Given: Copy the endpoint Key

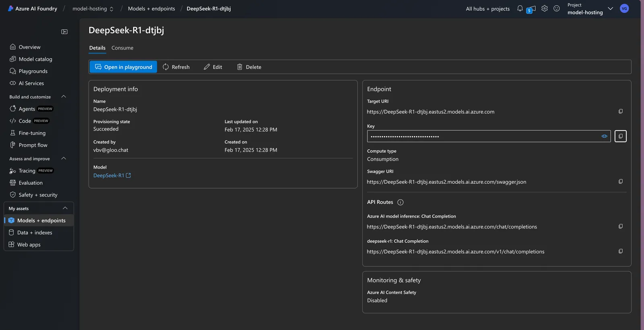Looking at the screenshot, I should click(x=621, y=136).
